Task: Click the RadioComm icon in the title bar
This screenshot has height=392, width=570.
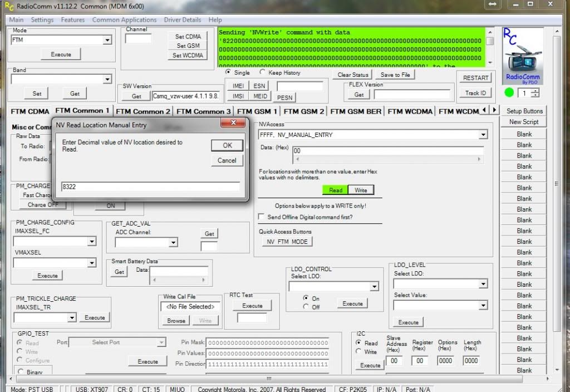Action: pos(9,6)
